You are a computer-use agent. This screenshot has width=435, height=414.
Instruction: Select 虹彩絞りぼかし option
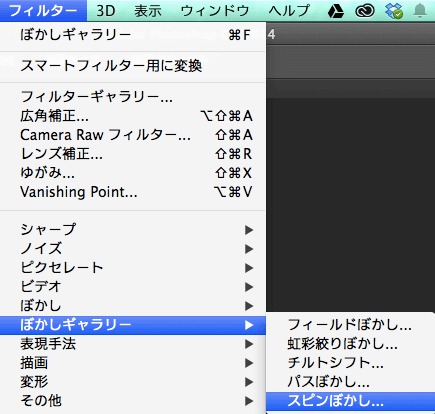point(351,344)
